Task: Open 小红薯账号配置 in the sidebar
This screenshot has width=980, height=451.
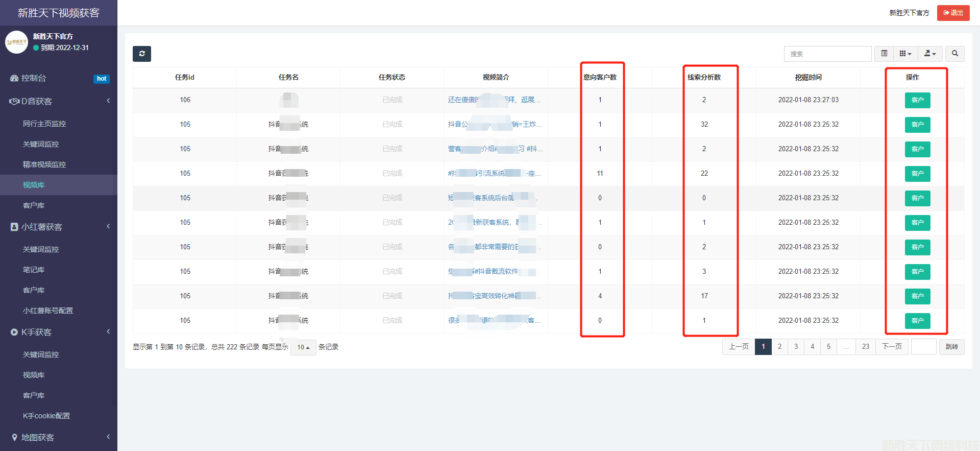Action: [x=48, y=311]
